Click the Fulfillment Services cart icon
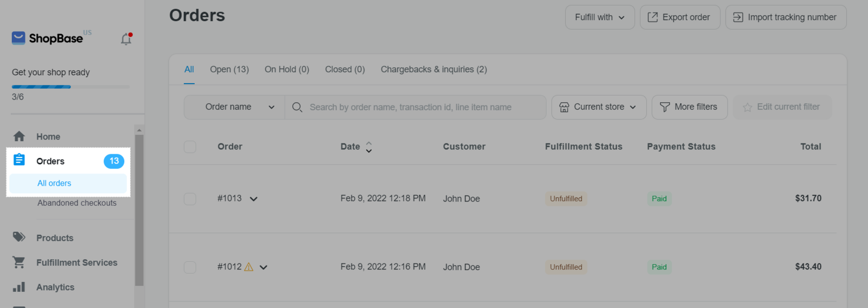Screen dimensions: 868x308 click(19, 262)
